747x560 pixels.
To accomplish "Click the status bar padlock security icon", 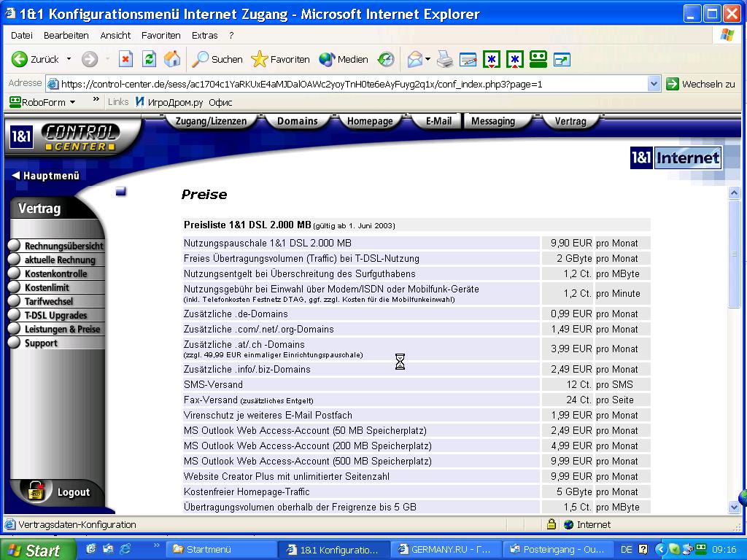I will (551, 524).
